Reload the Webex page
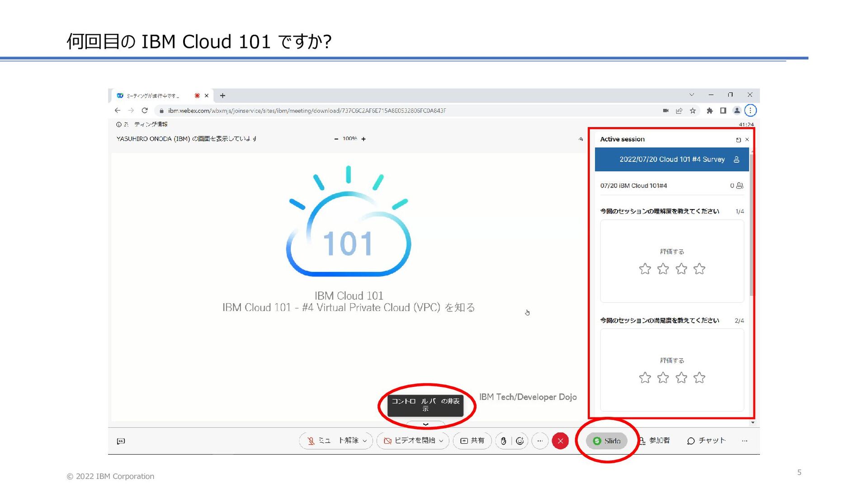This screenshot has height=488, width=868. [x=145, y=111]
